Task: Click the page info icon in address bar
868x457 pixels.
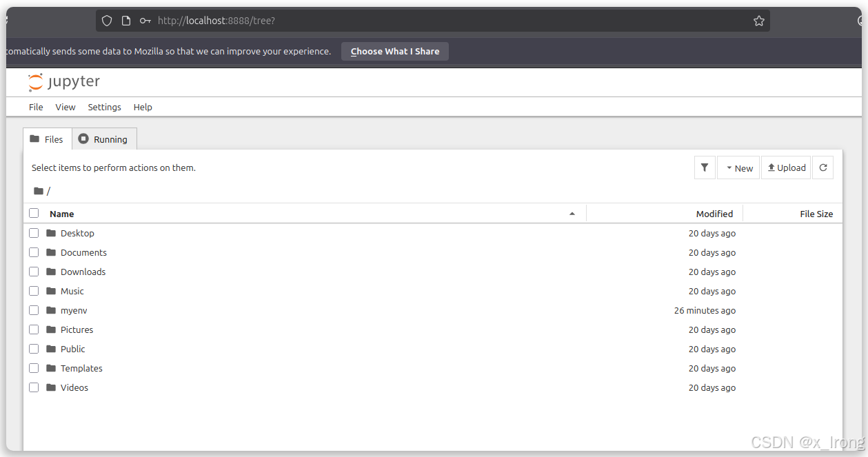Action: (x=126, y=21)
